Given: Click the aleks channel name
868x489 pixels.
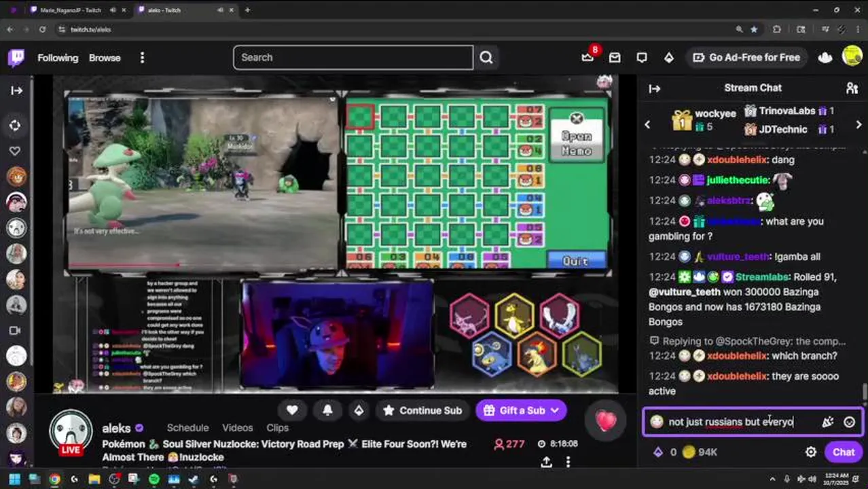Looking at the screenshot, I should pyautogui.click(x=116, y=428).
